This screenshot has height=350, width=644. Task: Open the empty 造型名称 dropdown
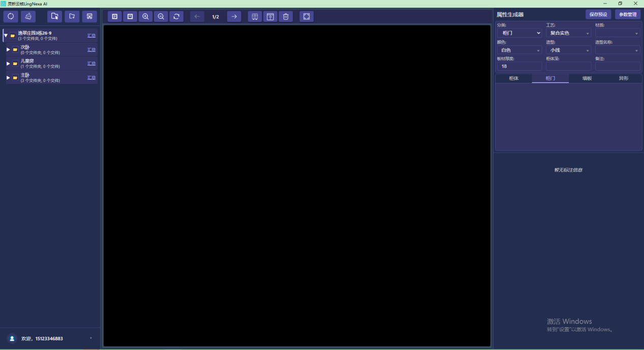pyautogui.click(x=618, y=50)
